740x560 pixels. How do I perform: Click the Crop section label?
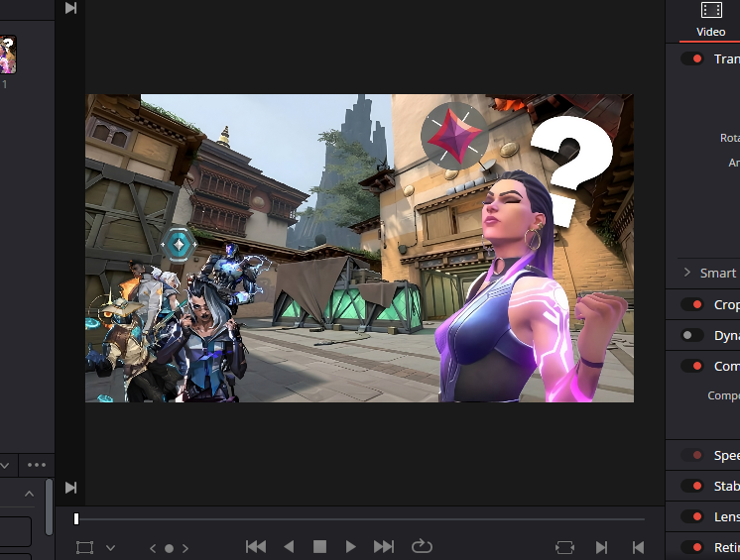coord(727,305)
